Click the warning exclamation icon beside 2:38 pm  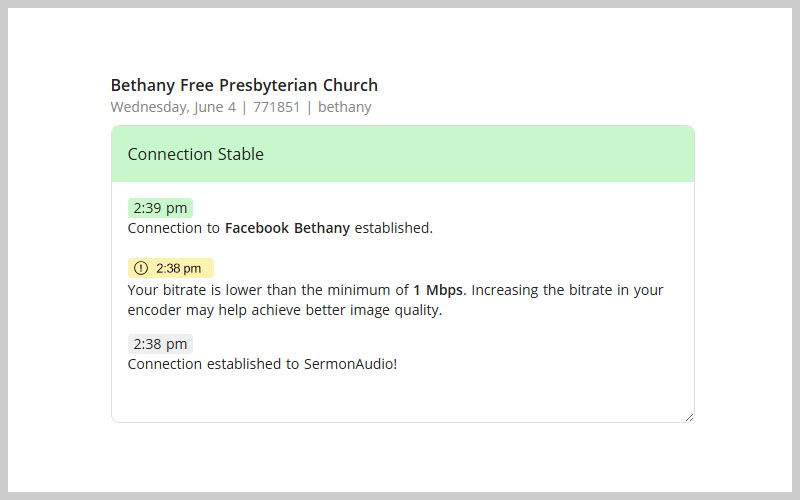coord(141,268)
